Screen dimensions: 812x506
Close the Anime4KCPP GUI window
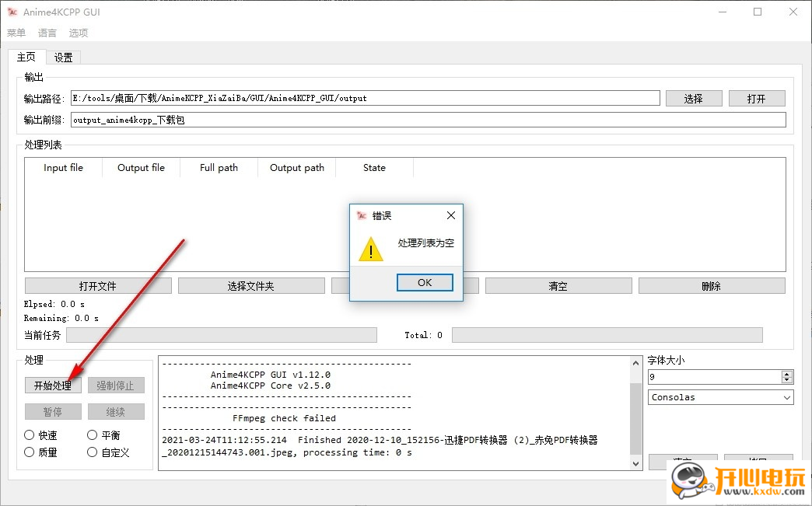pos(793,12)
